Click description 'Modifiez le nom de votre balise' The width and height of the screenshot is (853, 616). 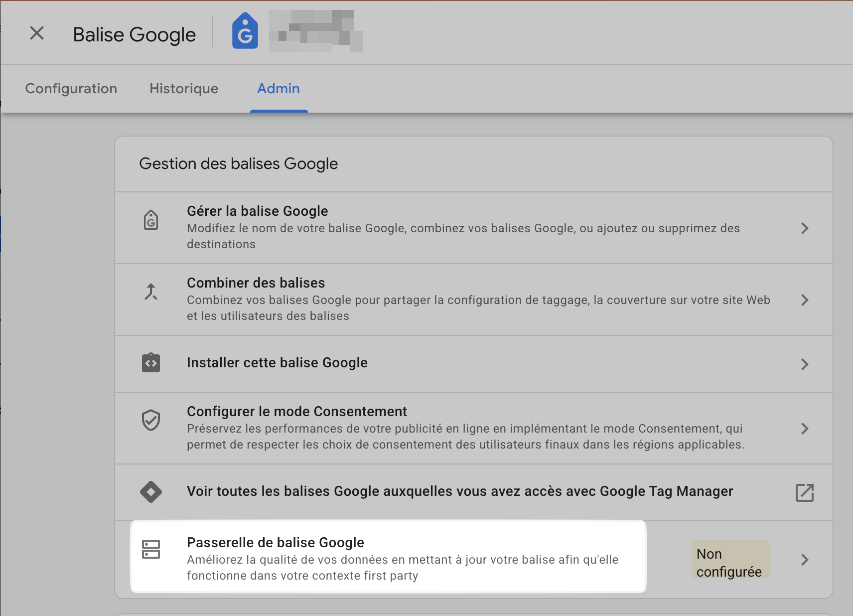463,236
